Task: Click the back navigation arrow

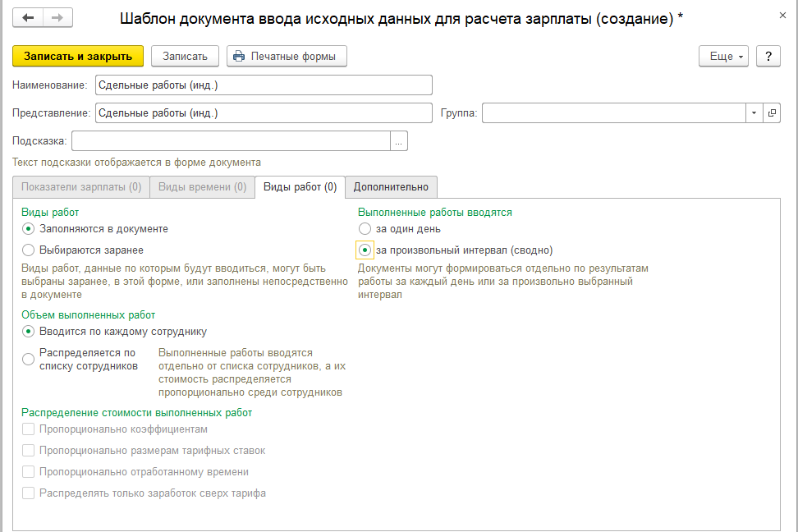Action: pyautogui.click(x=29, y=17)
